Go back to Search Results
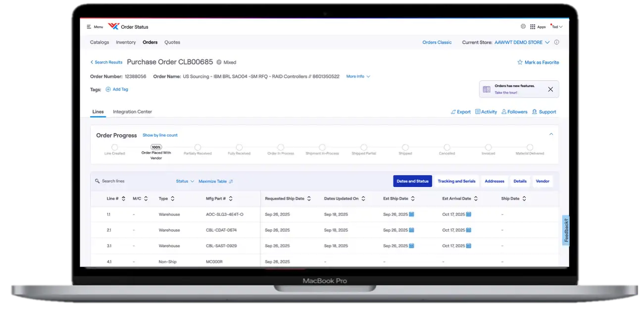Image resolution: width=644 pixels, height=313 pixels. (x=106, y=62)
